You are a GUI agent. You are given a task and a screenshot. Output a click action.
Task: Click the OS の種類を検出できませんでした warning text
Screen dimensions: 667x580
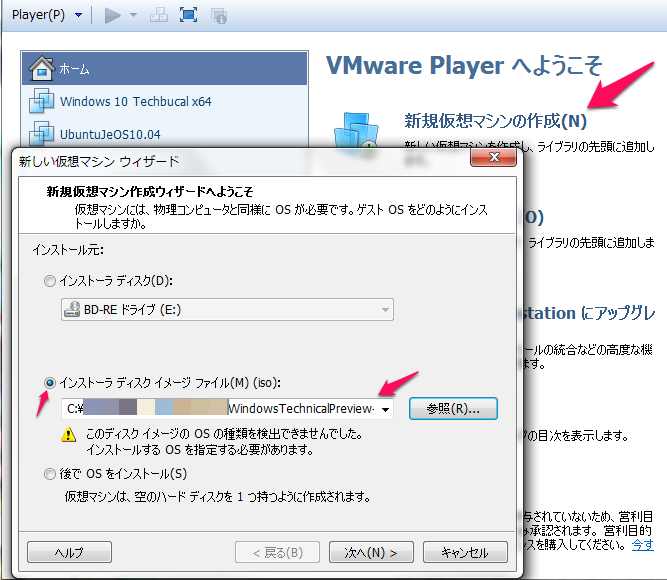[x=224, y=434]
